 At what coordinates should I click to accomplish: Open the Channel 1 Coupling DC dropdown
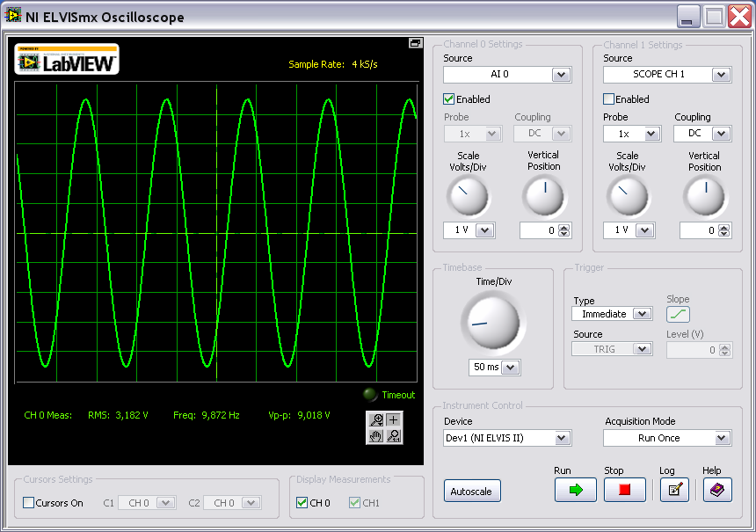point(702,134)
